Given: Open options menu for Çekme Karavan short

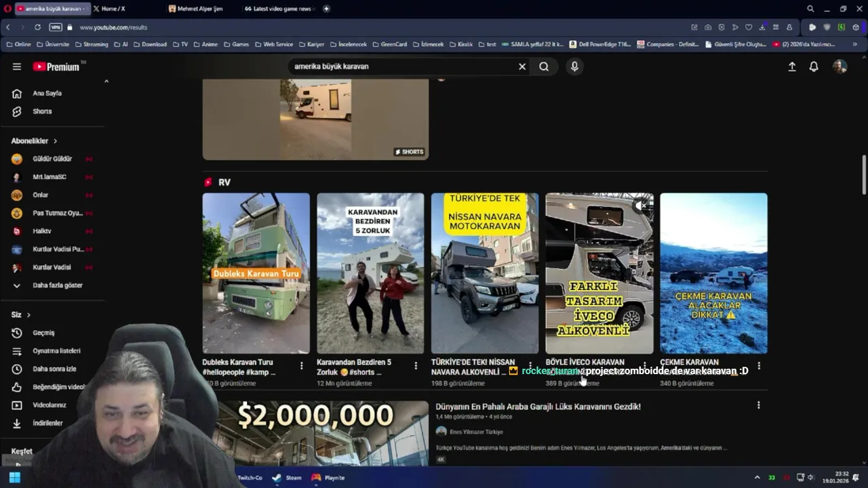Looking at the screenshot, I should click(759, 365).
